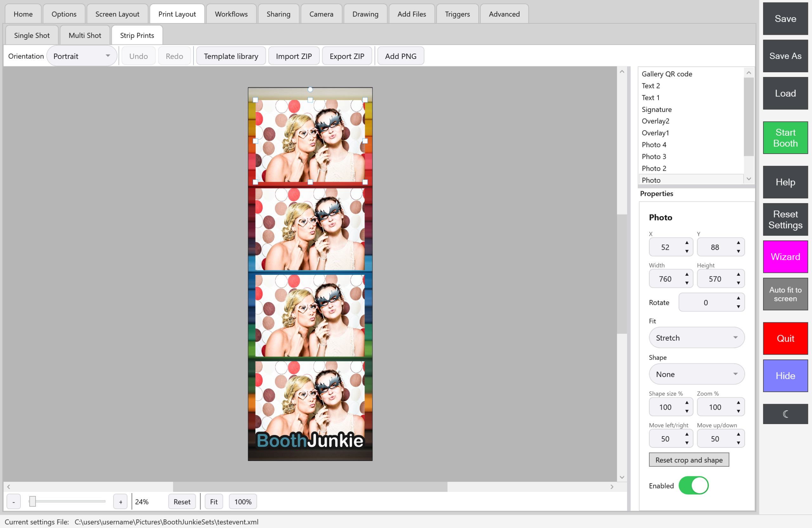
Task: Adjust the zoom level slider handle
Action: 32,501
